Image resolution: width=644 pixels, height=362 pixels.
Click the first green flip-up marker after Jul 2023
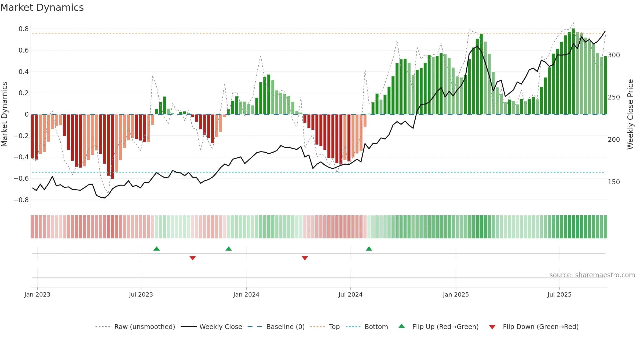coord(156,249)
